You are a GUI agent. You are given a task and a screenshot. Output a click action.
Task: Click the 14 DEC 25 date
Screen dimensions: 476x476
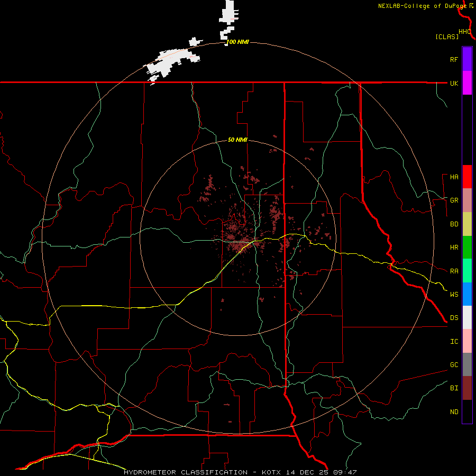307,472
